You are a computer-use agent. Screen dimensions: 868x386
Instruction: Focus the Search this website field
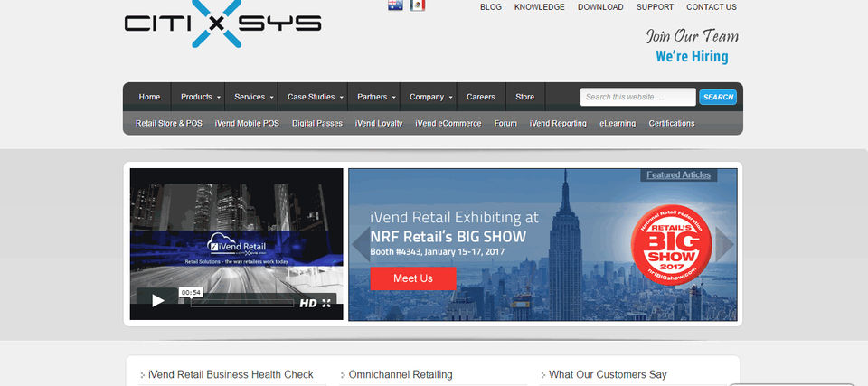[x=637, y=97]
